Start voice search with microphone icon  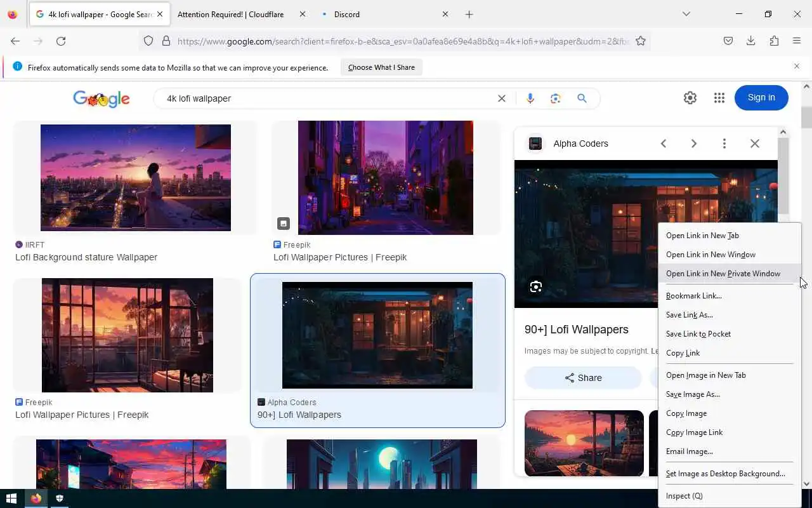tap(530, 98)
